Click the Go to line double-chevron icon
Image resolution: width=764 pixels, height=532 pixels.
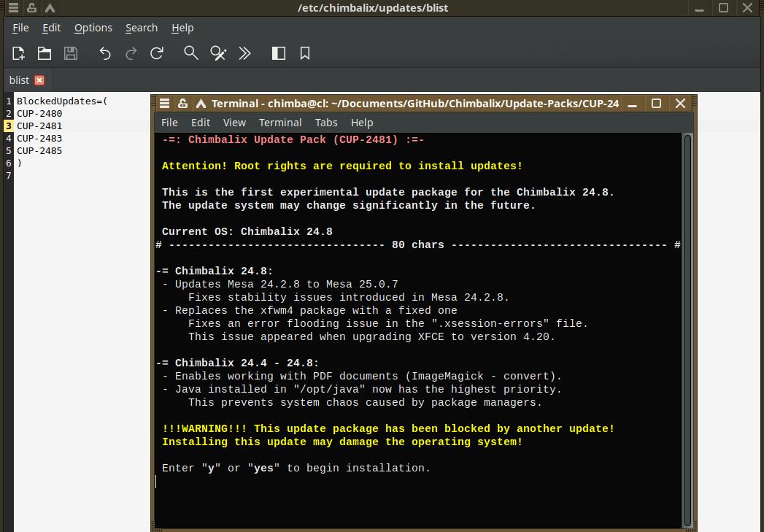[244, 53]
